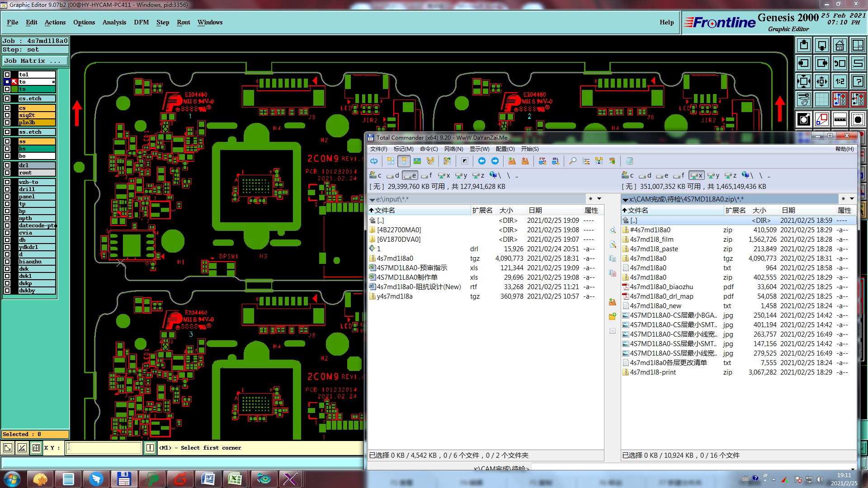Click the X Y coordinate input field

104,448
